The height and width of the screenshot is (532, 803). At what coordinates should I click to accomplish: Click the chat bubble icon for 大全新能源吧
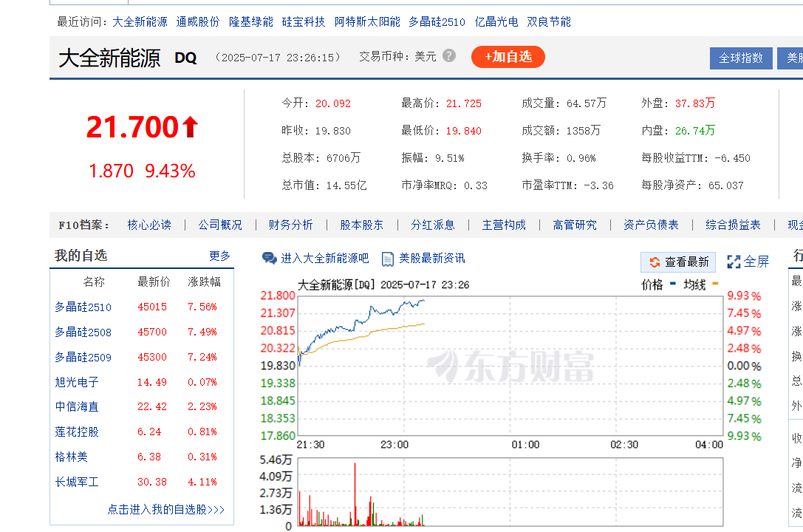click(270, 258)
